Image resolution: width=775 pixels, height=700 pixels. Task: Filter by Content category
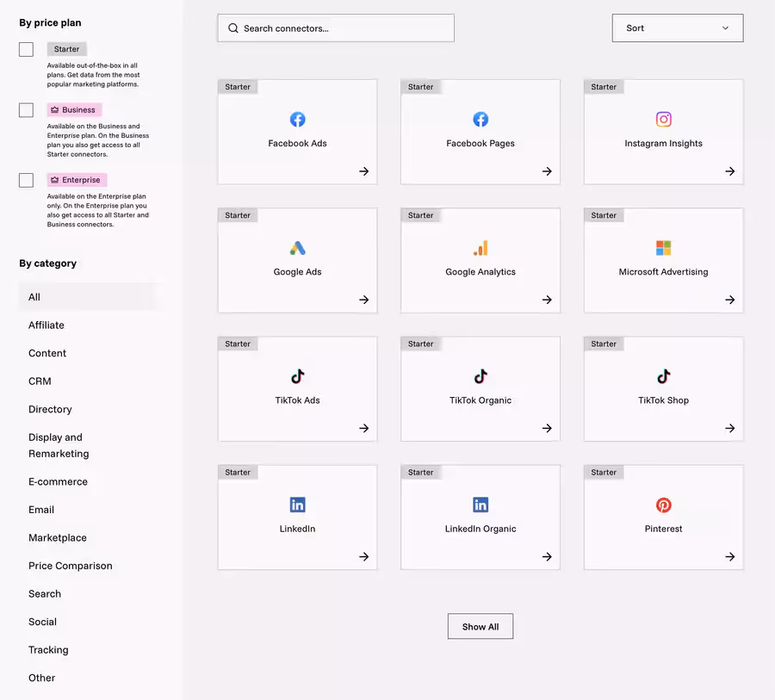click(x=47, y=354)
